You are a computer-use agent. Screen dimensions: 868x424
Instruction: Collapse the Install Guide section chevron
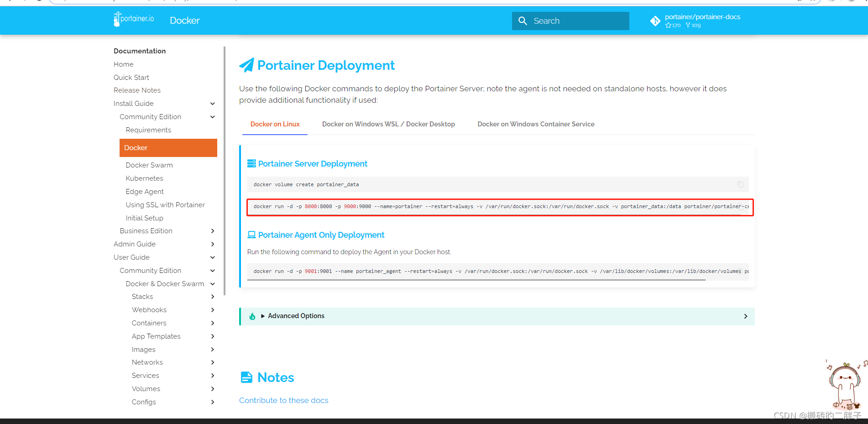coord(212,104)
